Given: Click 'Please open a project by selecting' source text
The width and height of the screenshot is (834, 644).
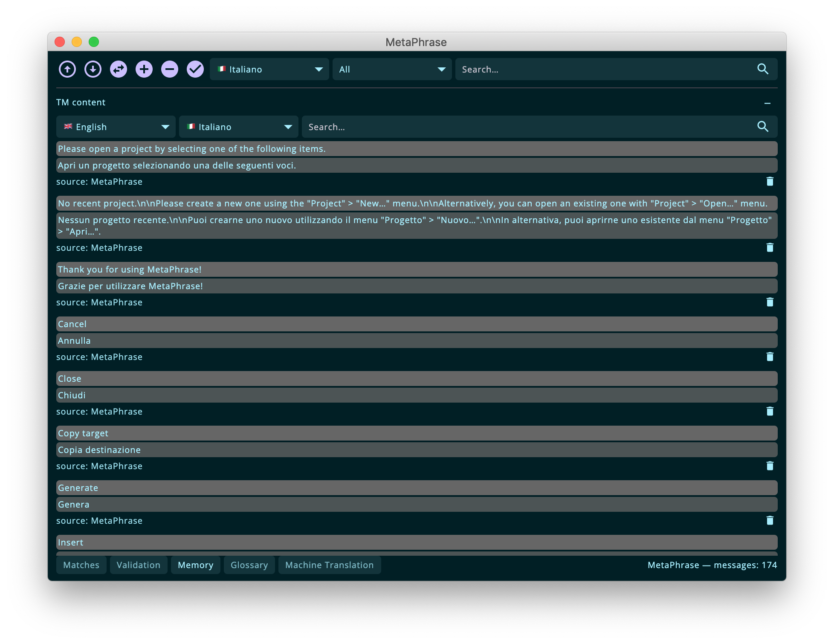Looking at the screenshot, I should tap(417, 149).
